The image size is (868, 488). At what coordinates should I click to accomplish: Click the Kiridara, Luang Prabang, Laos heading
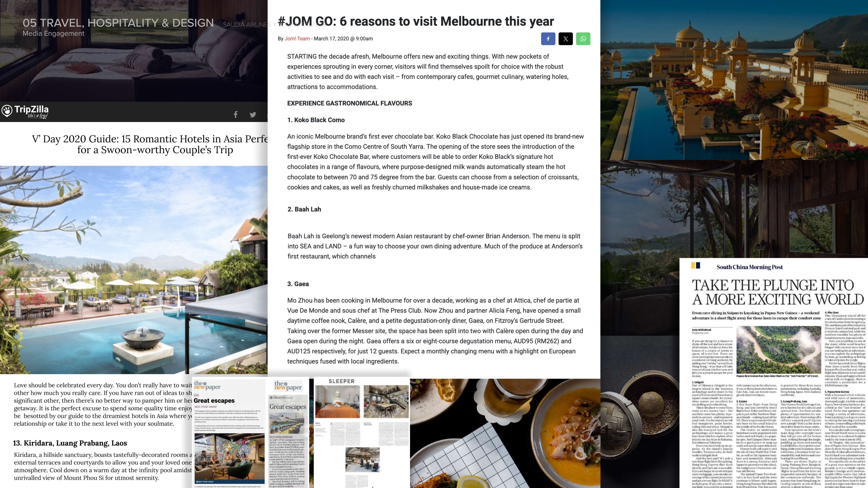[x=70, y=443]
